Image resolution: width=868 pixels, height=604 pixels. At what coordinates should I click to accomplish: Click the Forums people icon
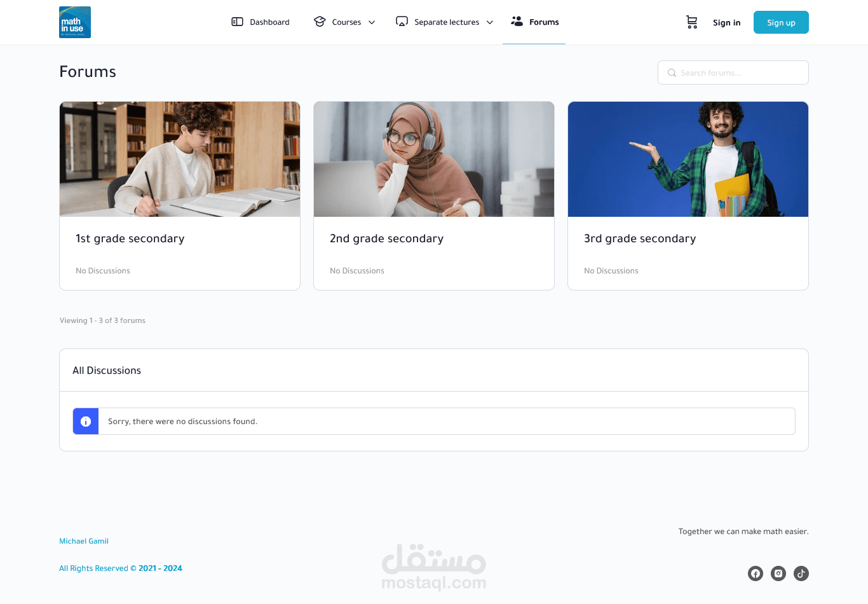click(x=517, y=21)
